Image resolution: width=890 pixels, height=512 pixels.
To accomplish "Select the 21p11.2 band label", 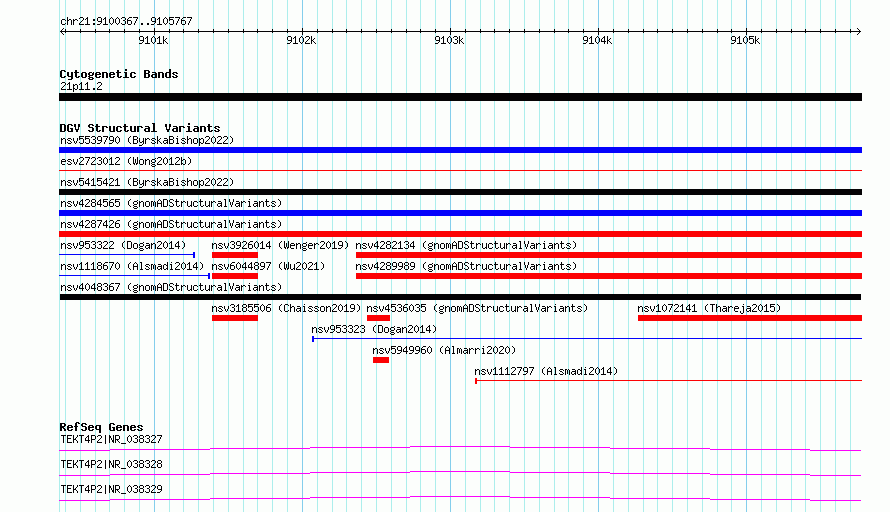I will 81,86.
